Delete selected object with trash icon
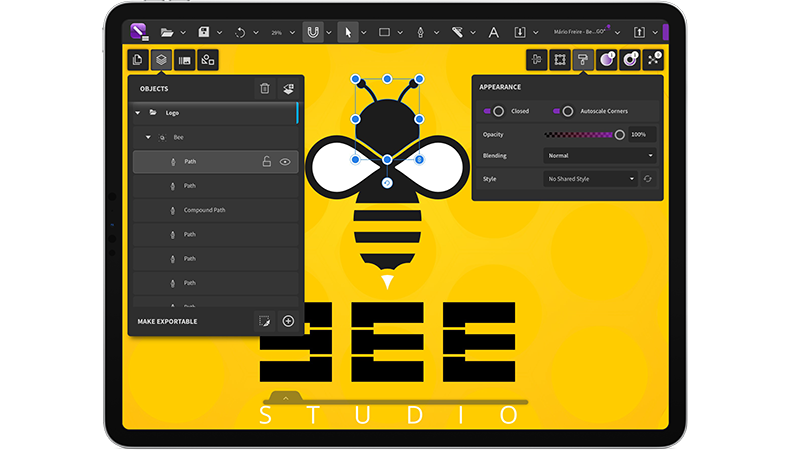The height and width of the screenshot is (450, 790). pos(265,89)
